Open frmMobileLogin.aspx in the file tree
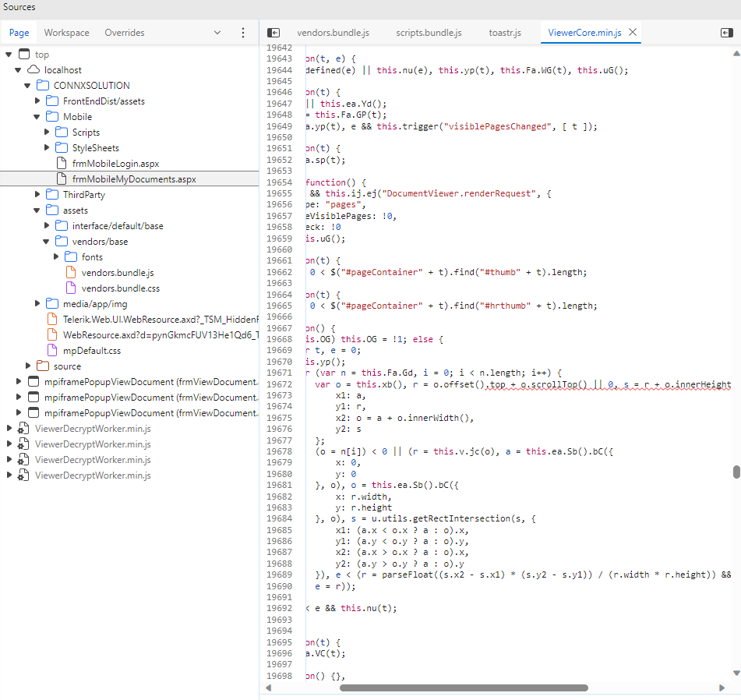The height and width of the screenshot is (700, 741). [115, 164]
